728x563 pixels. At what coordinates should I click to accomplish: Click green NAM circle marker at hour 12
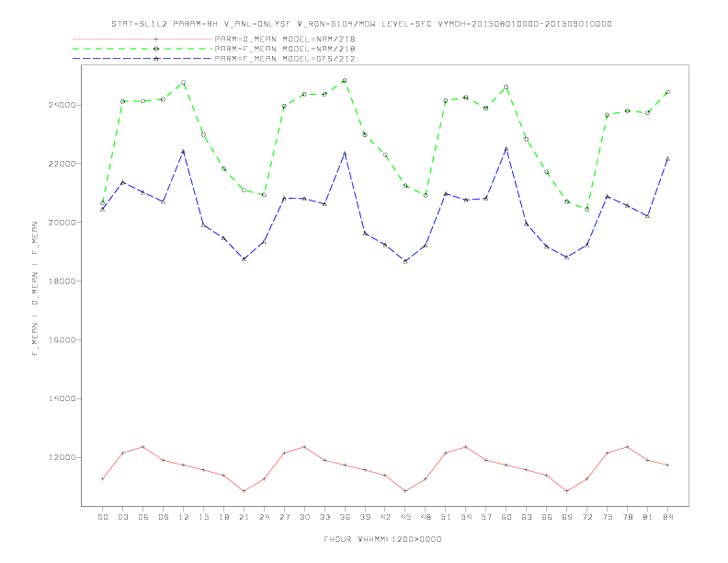184,82
